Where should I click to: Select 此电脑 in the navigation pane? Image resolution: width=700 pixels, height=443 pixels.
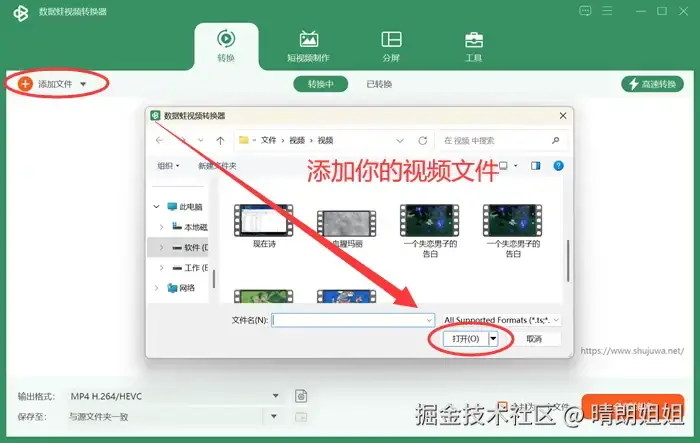(x=185, y=207)
